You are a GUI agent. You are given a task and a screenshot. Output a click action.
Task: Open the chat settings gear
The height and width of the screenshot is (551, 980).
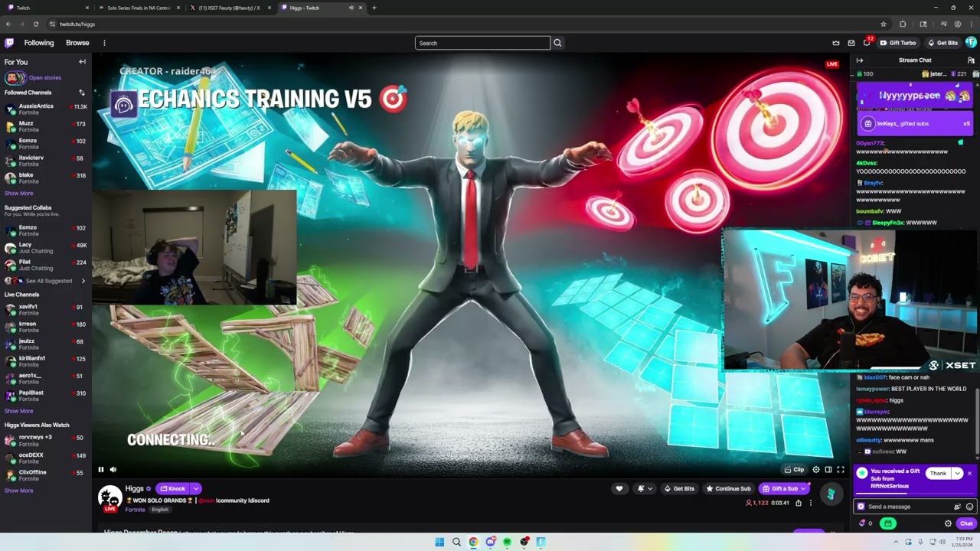[x=948, y=523]
